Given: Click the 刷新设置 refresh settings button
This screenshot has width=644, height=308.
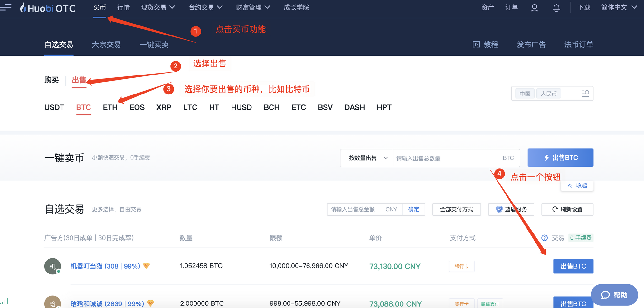Looking at the screenshot, I should coord(567,210).
